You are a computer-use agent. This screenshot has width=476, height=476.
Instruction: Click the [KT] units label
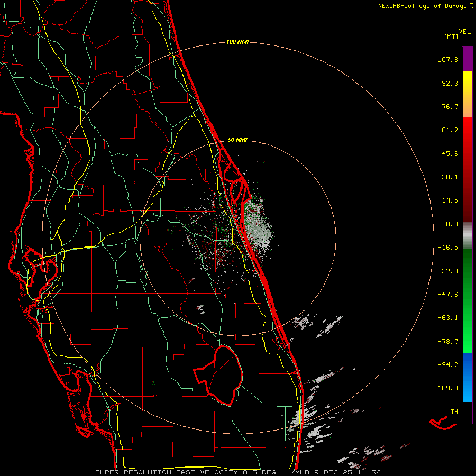(x=451, y=36)
